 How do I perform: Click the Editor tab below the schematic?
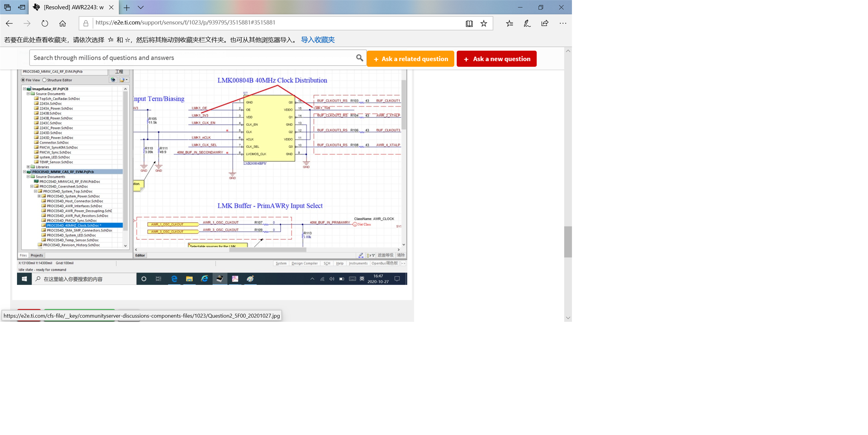tap(140, 255)
